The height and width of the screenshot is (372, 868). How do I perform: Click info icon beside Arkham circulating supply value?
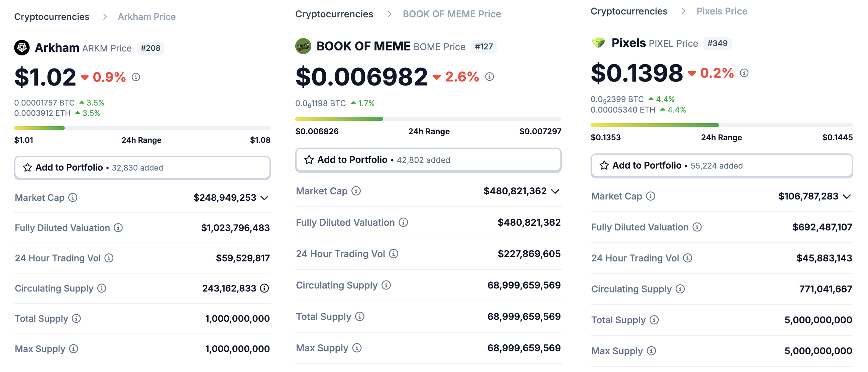(x=265, y=289)
